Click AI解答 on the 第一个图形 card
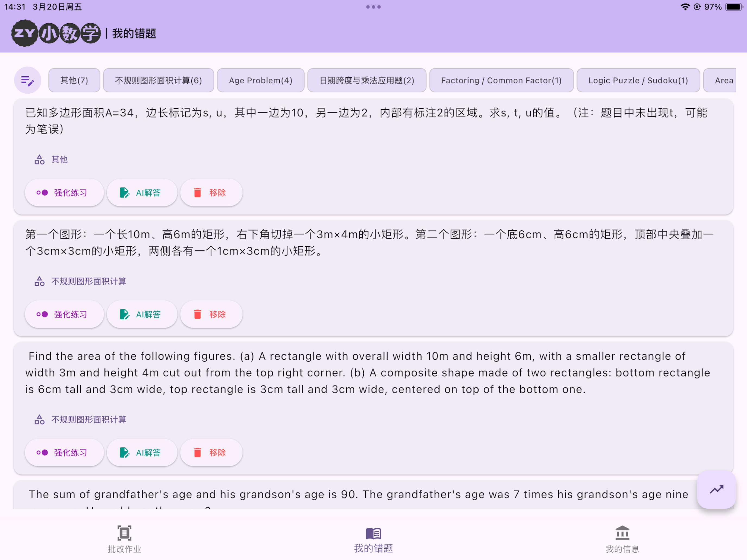 (x=142, y=315)
